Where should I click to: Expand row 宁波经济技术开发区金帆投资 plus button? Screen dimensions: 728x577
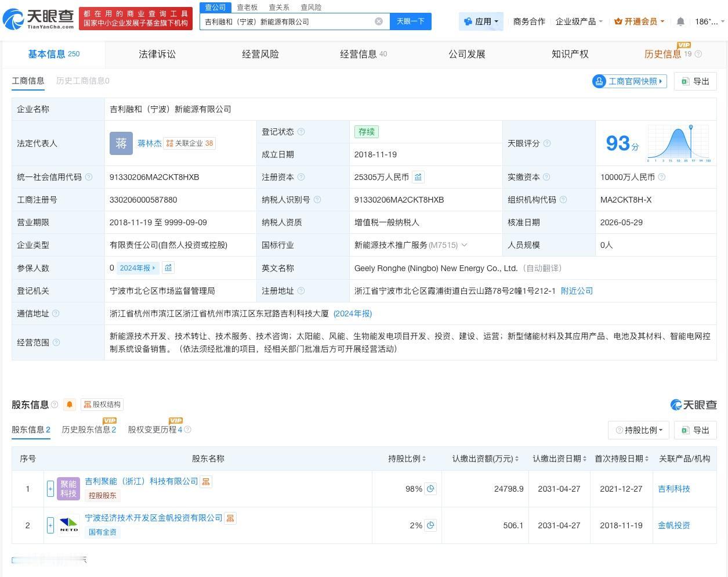(x=50, y=525)
